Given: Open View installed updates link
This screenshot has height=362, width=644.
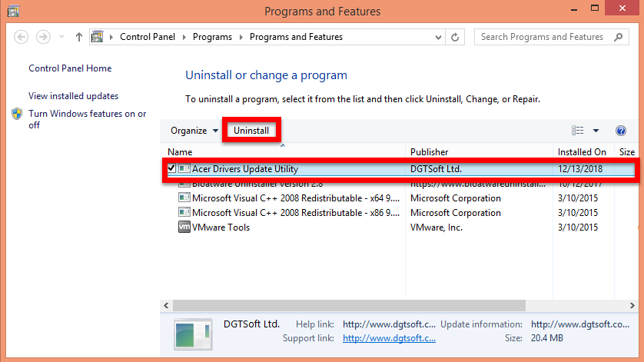Looking at the screenshot, I should tap(73, 96).
